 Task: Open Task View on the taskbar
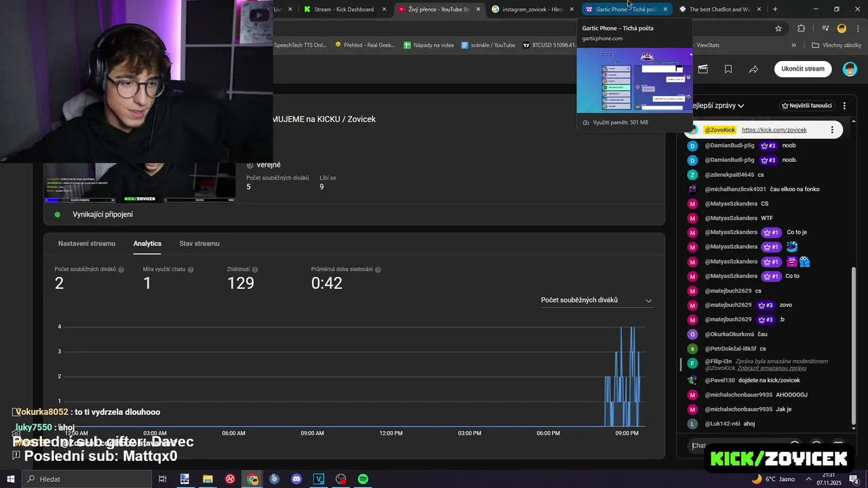[x=163, y=479]
